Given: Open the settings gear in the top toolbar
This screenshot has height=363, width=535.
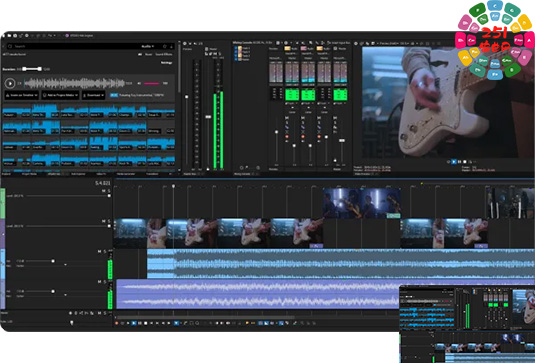Looking at the screenshot, I should coord(27,35).
